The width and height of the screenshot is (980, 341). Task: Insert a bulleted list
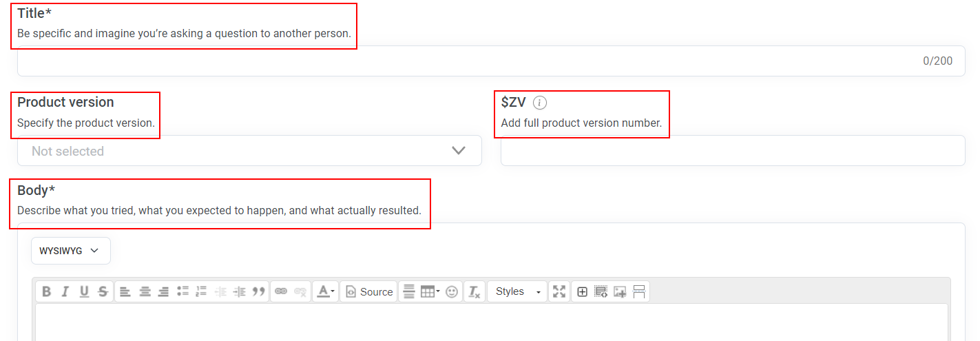[x=183, y=292]
